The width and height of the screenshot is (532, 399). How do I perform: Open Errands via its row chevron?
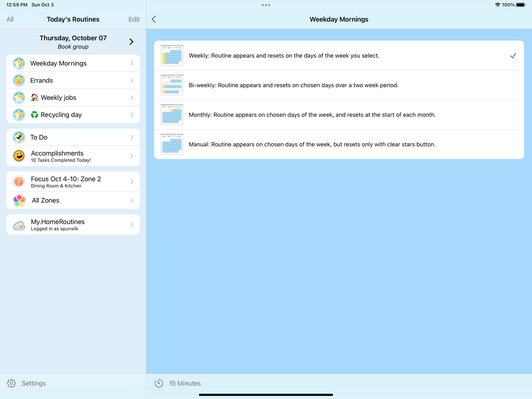[x=131, y=80]
